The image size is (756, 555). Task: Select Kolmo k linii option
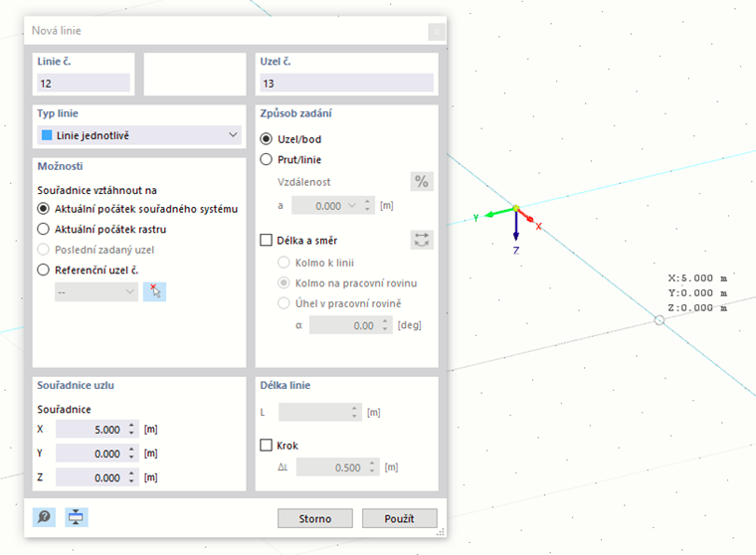pyautogui.click(x=283, y=263)
